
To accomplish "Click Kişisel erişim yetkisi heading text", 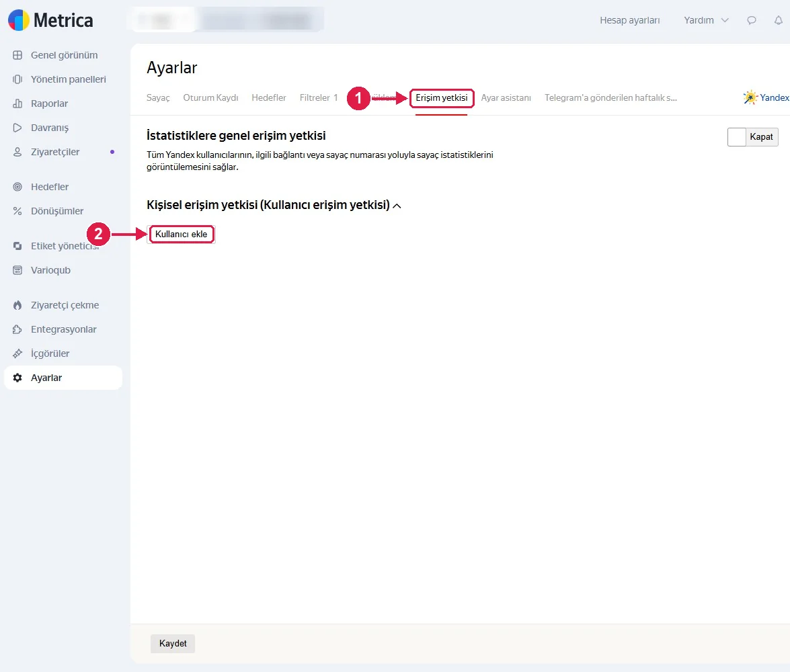I will point(268,205).
